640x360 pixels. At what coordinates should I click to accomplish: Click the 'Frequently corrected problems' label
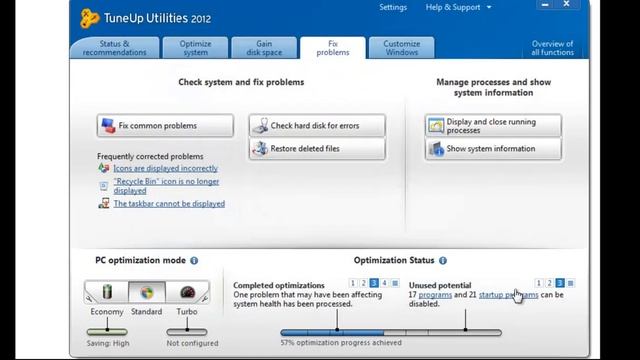(x=150, y=156)
